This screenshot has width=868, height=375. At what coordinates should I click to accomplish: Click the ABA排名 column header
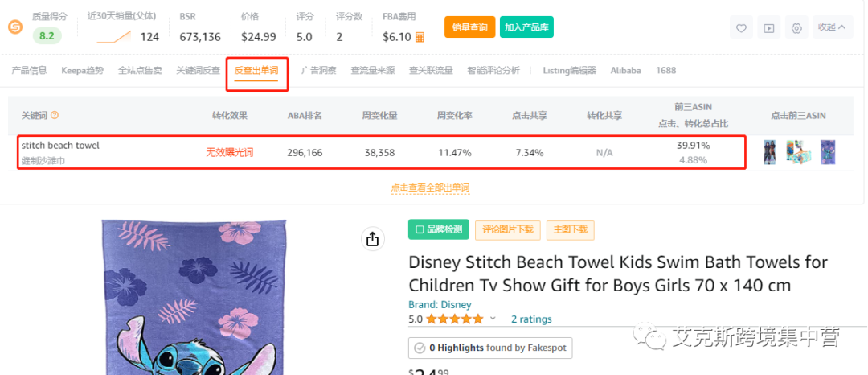305,116
